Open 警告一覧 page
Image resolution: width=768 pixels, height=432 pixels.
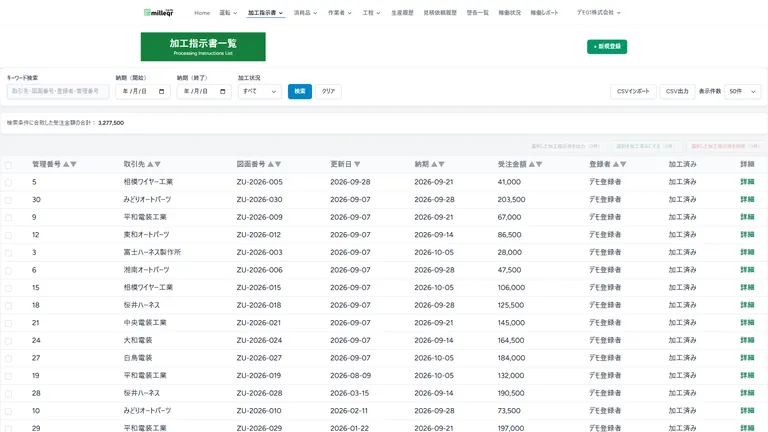pos(478,13)
